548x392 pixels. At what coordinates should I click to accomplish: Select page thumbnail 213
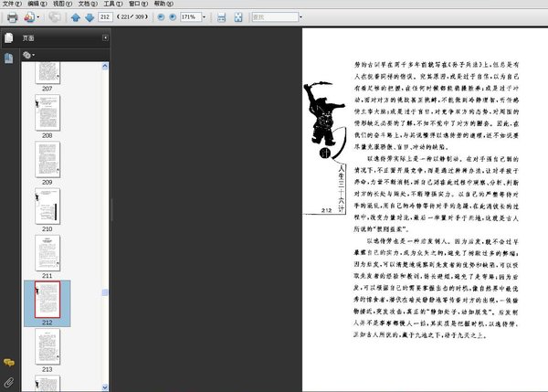47,346
